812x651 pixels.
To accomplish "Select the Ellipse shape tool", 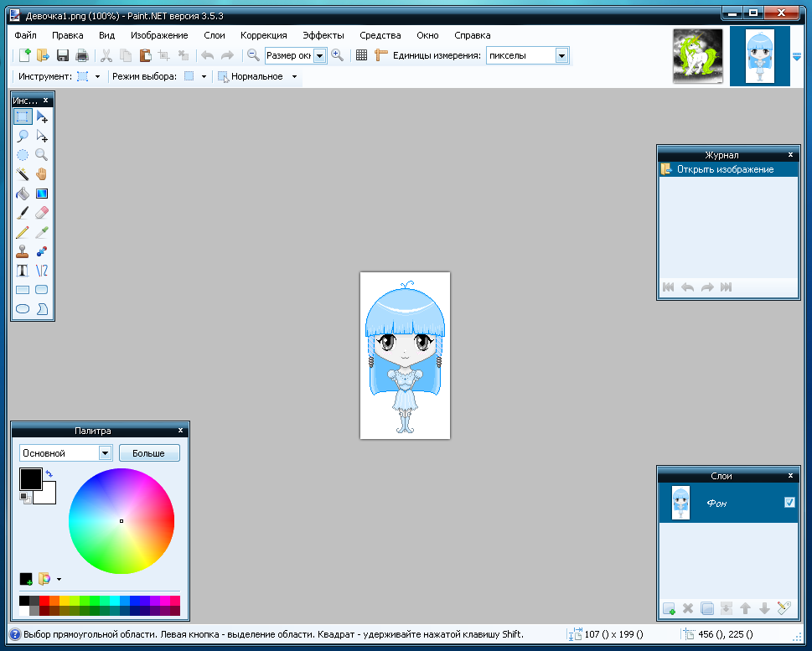I will [x=23, y=308].
